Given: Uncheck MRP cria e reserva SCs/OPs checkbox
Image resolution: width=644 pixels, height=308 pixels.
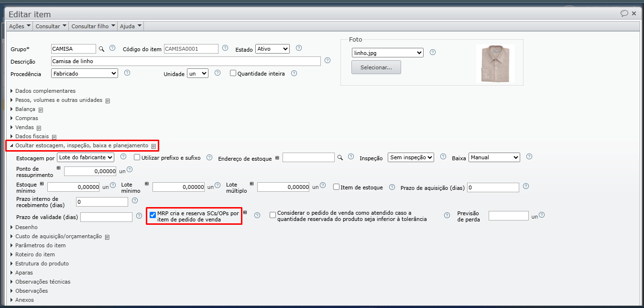Looking at the screenshot, I should (x=153, y=215).
